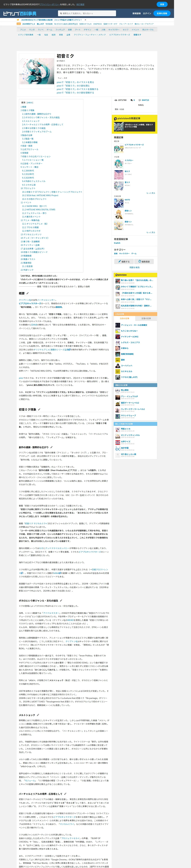Open the ゲーム category menu item

[x=49, y=30]
